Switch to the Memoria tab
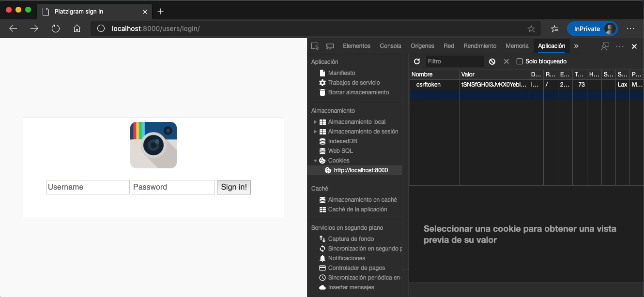This screenshot has height=297, width=644. [x=517, y=46]
